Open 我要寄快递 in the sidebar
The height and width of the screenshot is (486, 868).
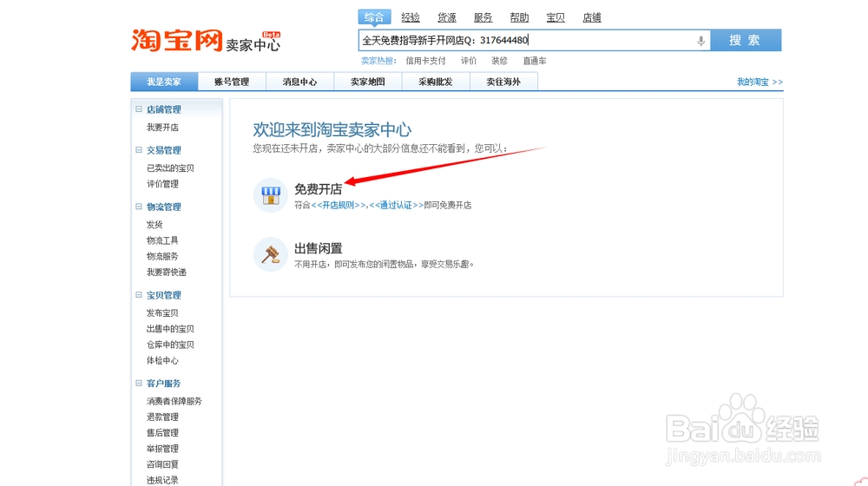[167, 273]
